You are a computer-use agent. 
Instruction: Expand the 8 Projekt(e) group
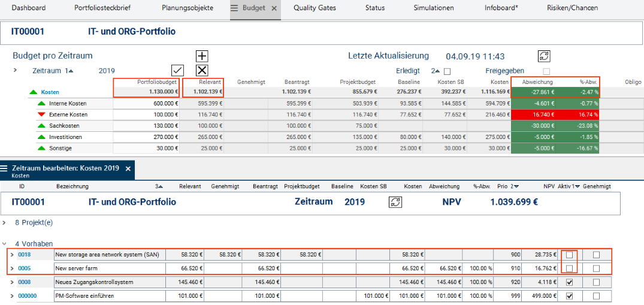pos(5,222)
